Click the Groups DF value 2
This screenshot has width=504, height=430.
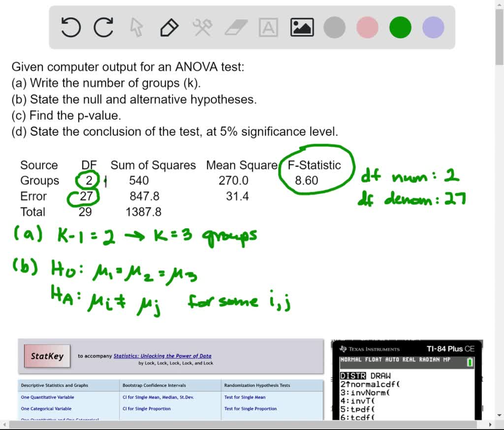click(89, 181)
